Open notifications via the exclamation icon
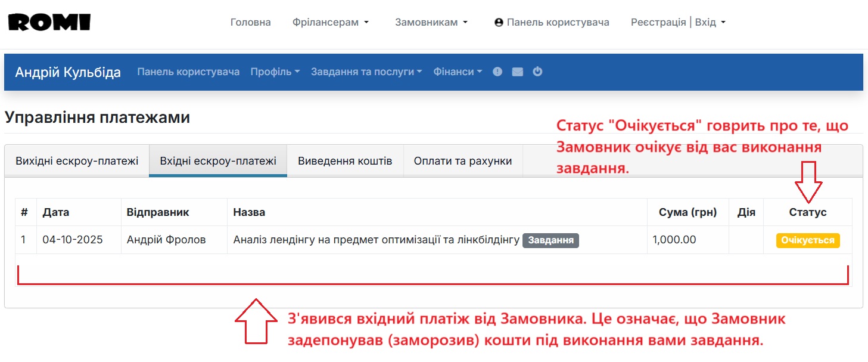 click(x=497, y=72)
